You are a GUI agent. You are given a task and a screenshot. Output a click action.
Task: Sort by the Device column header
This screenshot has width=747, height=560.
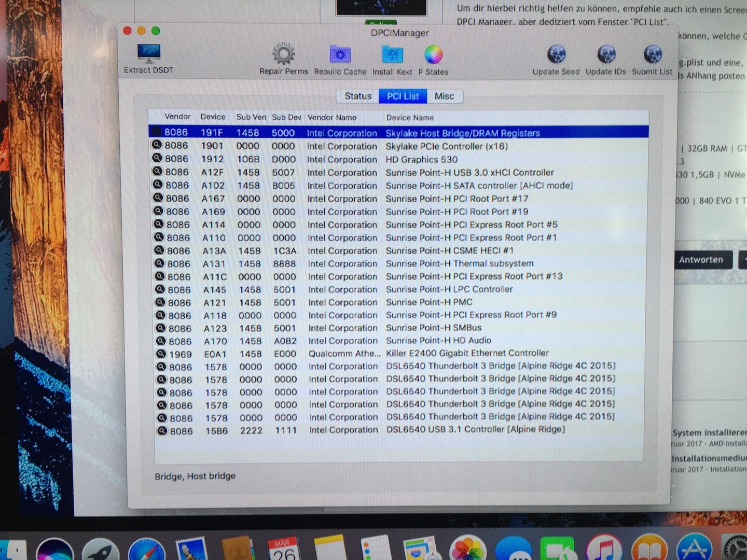pos(213,117)
